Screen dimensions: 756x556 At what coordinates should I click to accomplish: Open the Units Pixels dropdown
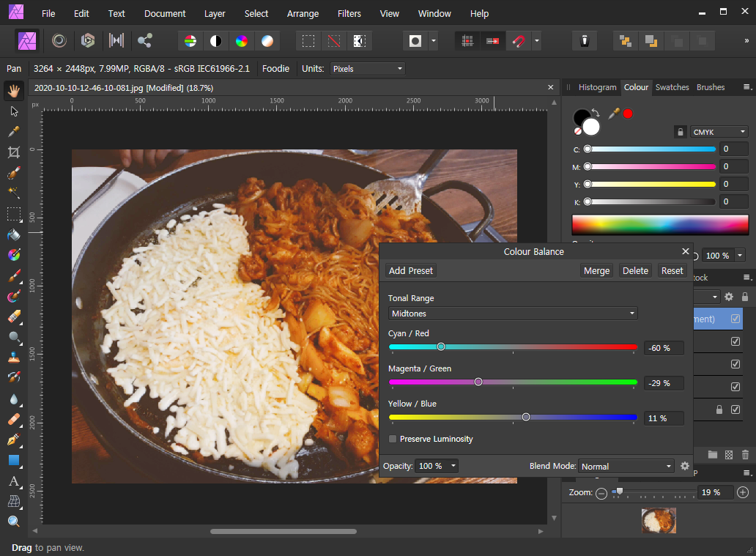tap(368, 68)
